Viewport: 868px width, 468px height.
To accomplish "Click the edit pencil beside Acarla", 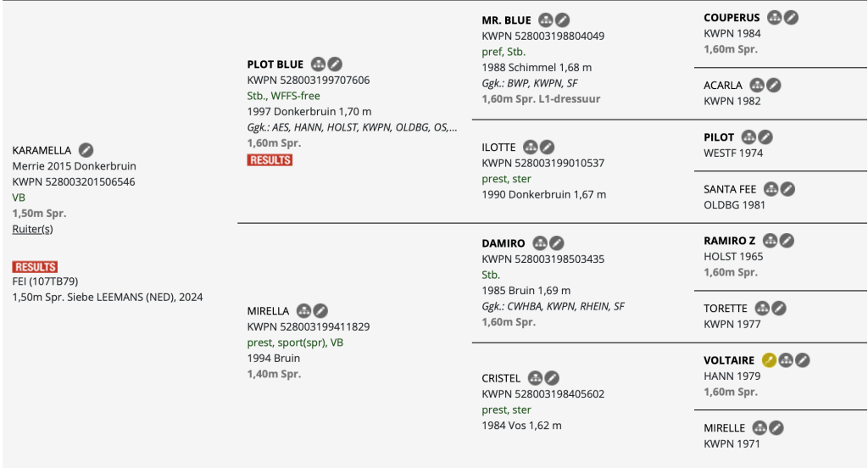I will (x=773, y=86).
